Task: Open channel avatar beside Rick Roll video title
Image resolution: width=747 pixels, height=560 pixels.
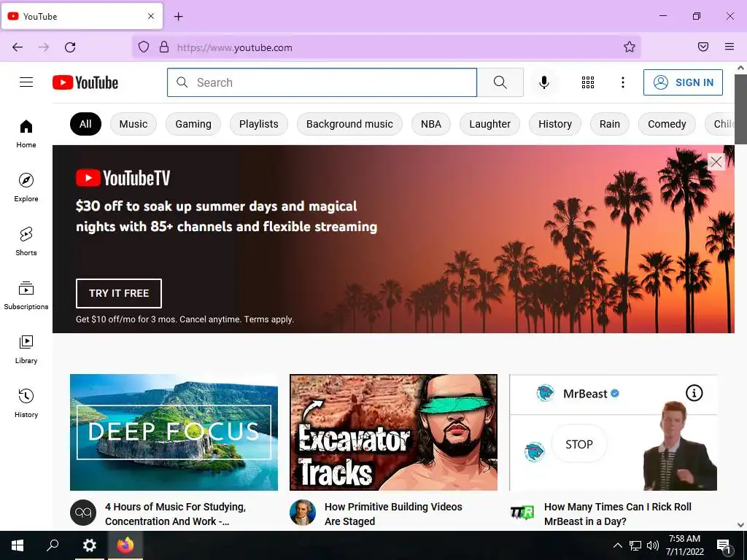Action: [x=522, y=513]
